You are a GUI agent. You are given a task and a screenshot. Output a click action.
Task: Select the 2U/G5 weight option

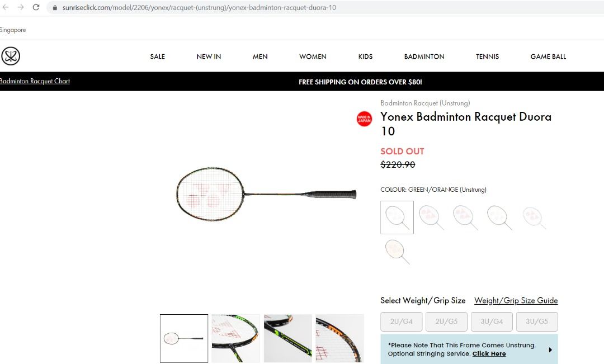point(446,322)
